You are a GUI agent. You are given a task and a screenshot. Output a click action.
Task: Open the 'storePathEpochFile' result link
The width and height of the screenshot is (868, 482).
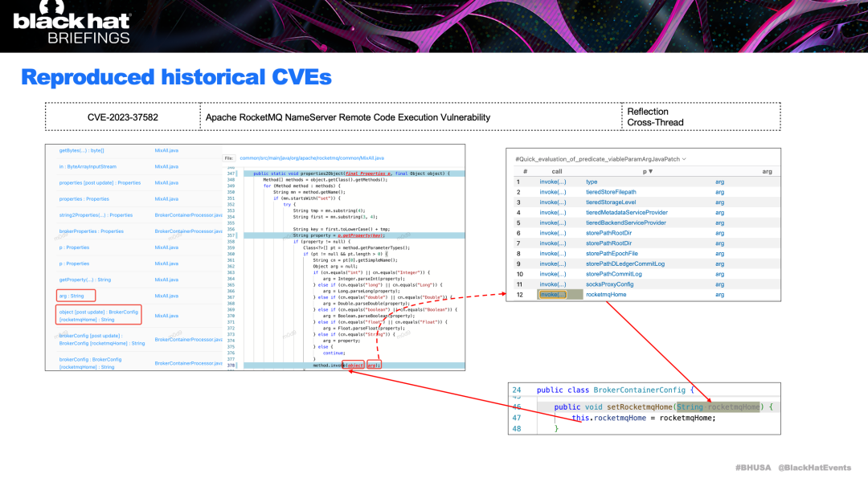click(612, 253)
